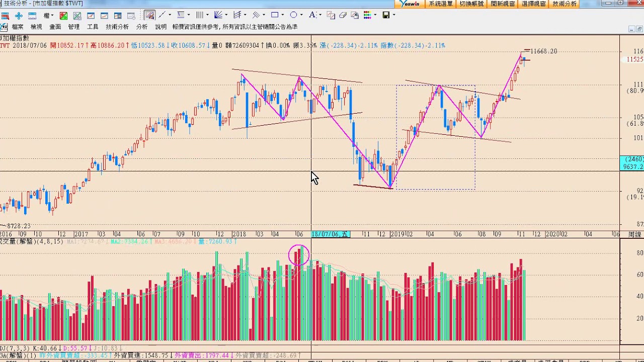Select the fan lines tool

[218, 16]
